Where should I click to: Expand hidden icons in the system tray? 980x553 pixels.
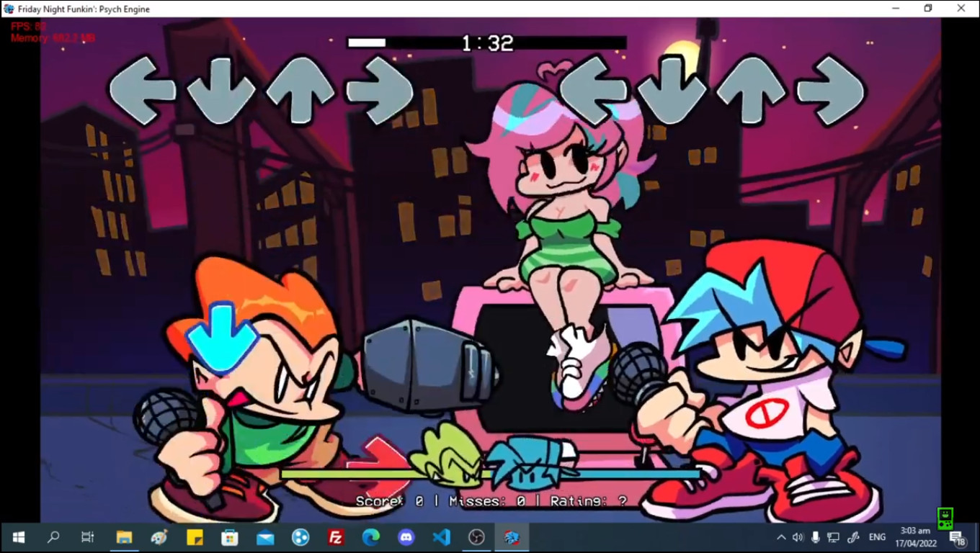[781, 536]
